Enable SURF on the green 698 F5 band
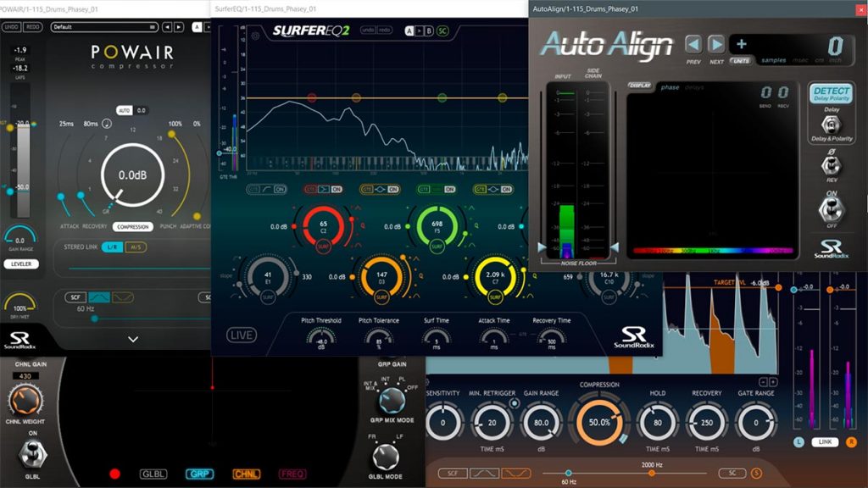This screenshot has width=868, height=488. tap(437, 247)
